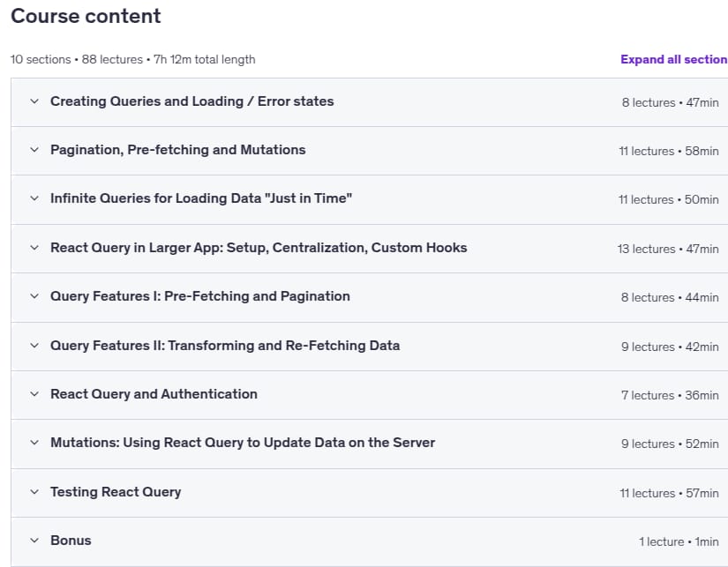Click '9 lectures • 52min' summary text

670,444
